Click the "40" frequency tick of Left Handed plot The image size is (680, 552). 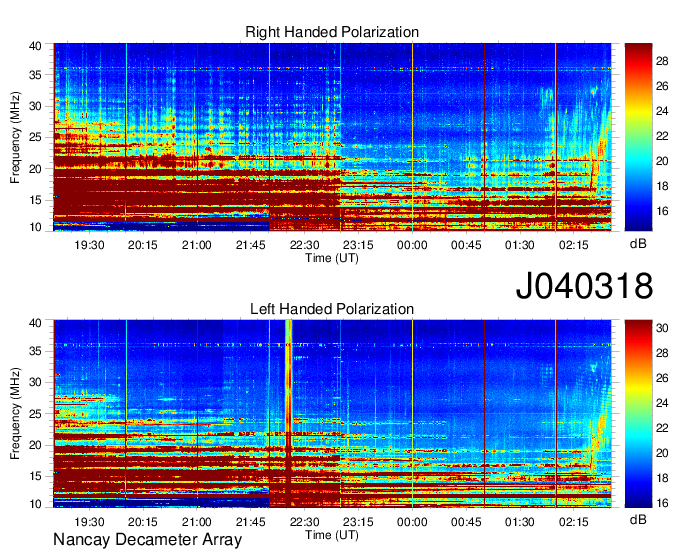pos(35,323)
